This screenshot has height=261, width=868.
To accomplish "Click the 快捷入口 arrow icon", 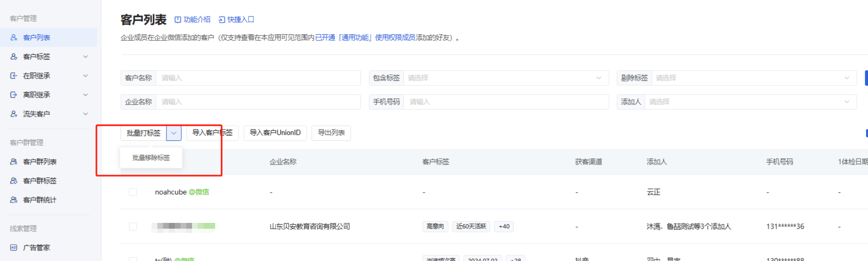I will tap(222, 20).
